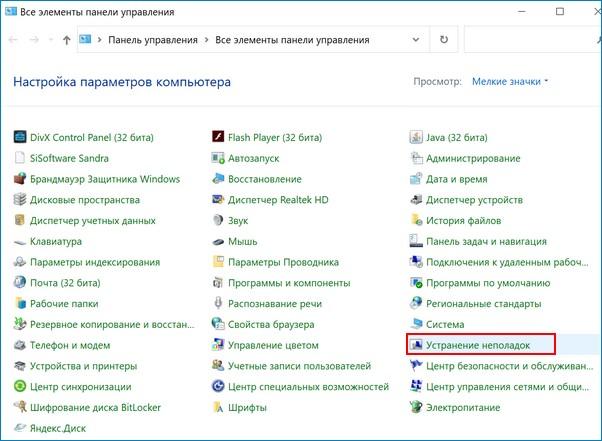Open Программы и компоненты
Screen dimensions: 602x441
tap(289, 283)
